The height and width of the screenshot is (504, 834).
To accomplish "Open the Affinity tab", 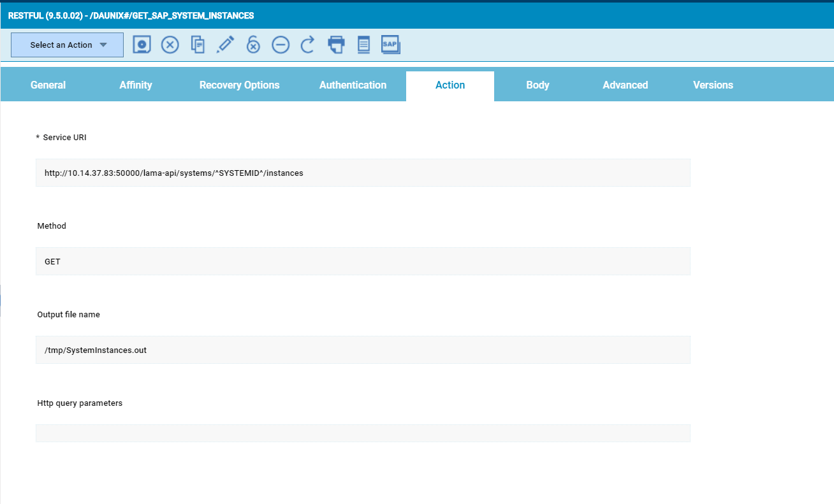I will click(x=136, y=85).
